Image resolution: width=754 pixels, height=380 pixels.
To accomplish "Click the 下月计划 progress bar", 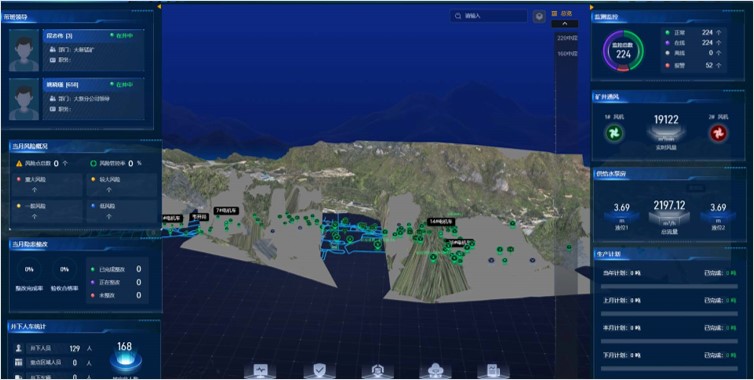I will (x=669, y=368).
